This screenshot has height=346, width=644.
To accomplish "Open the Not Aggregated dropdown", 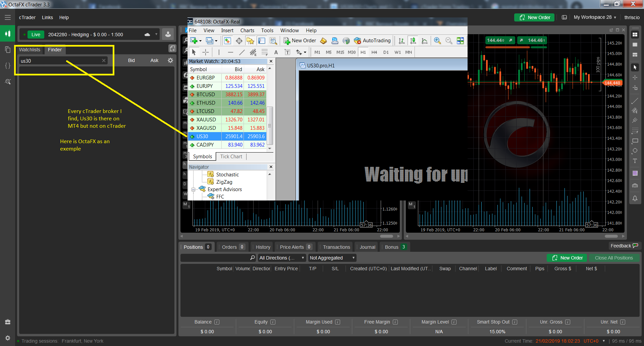I will coord(332,258).
